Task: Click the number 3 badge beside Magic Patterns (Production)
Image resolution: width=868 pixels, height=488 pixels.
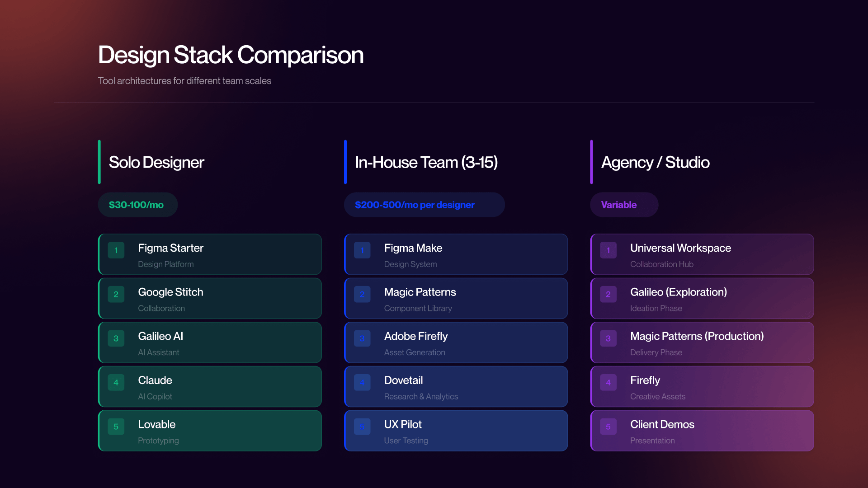Action: coord(608,338)
